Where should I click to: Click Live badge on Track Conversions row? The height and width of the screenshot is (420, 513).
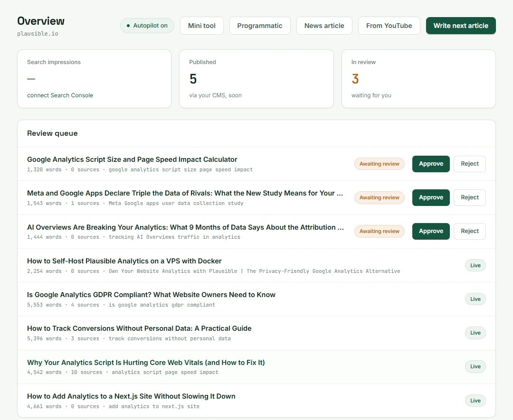pyautogui.click(x=475, y=333)
